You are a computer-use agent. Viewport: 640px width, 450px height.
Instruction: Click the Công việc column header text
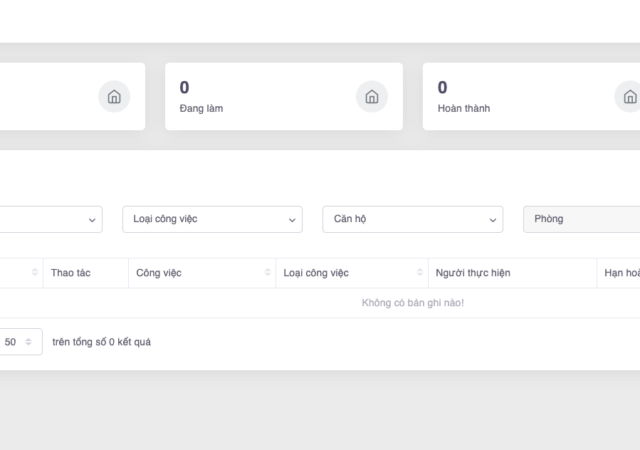point(158,273)
